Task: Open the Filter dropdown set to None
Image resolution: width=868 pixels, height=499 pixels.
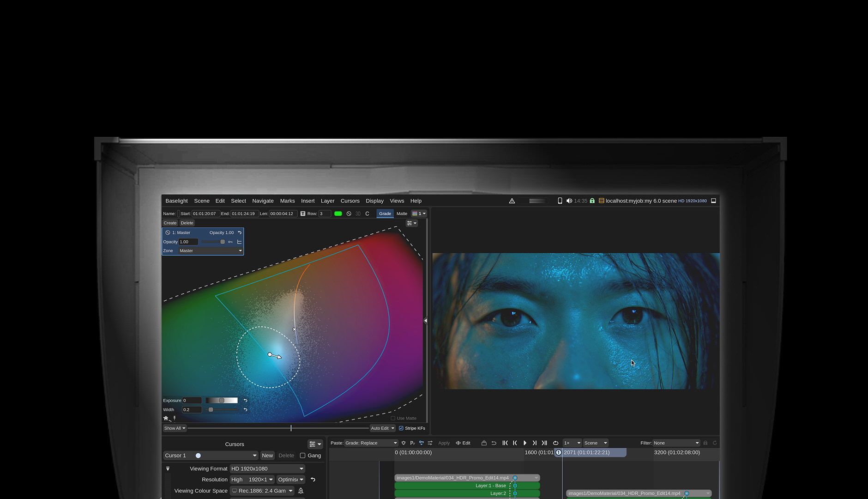Action: pyautogui.click(x=676, y=443)
